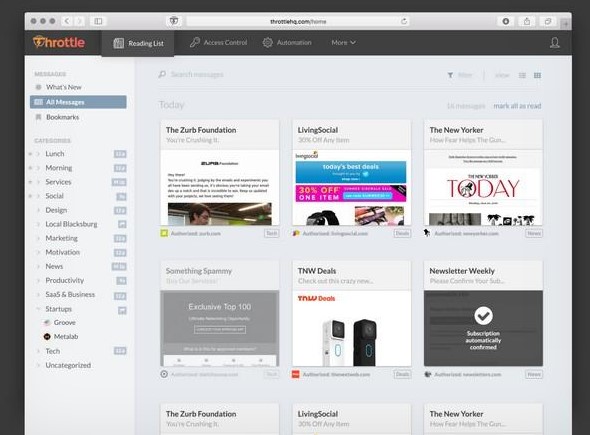Open the TNW Deals message thumbnail
The height and width of the screenshot is (435, 590).
pos(351,328)
